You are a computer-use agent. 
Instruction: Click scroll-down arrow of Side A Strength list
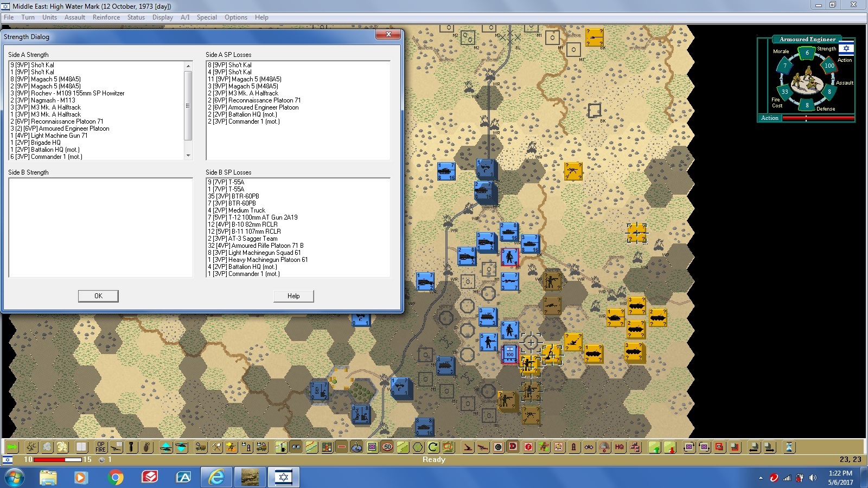[189, 156]
